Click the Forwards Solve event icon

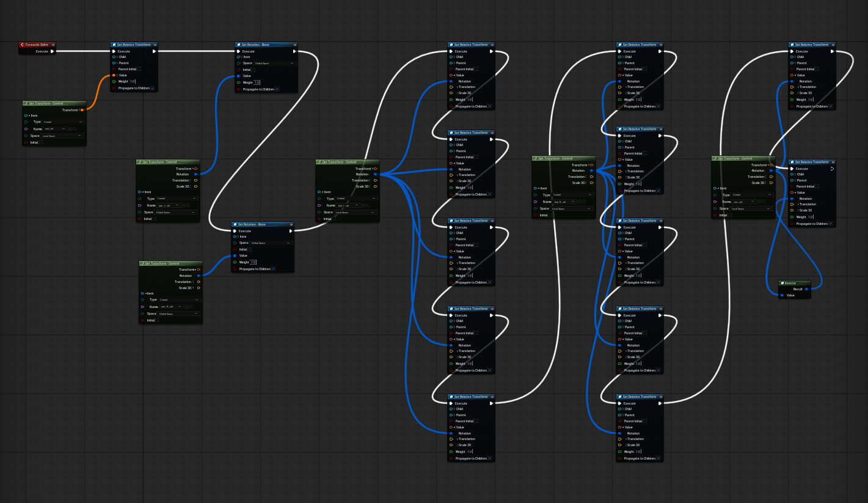point(22,45)
